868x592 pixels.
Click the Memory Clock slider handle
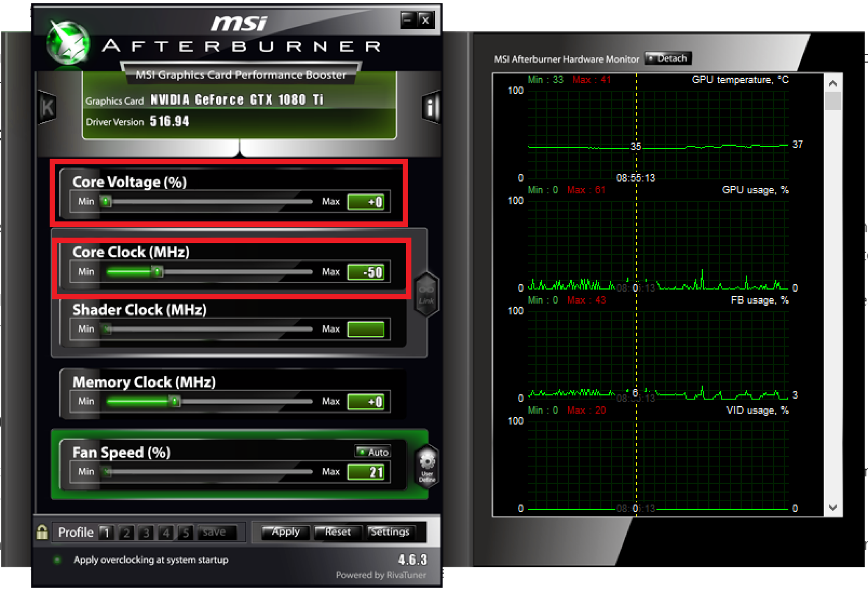[x=174, y=401]
